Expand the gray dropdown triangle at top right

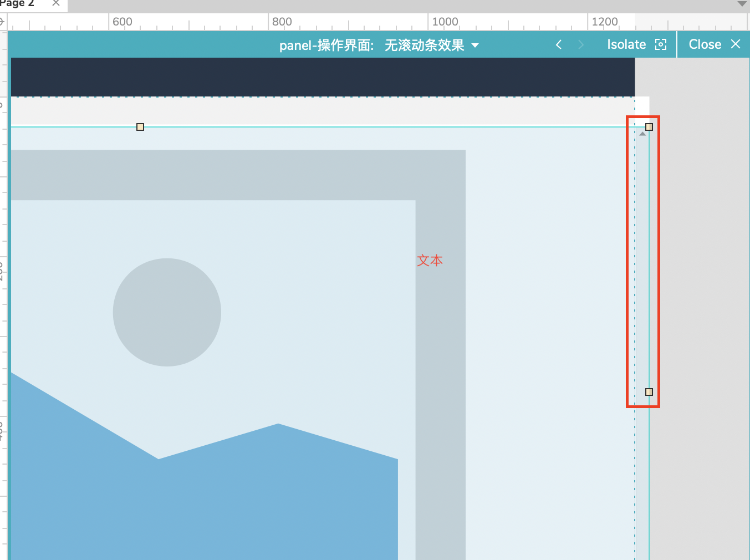[x=741, y=4]
